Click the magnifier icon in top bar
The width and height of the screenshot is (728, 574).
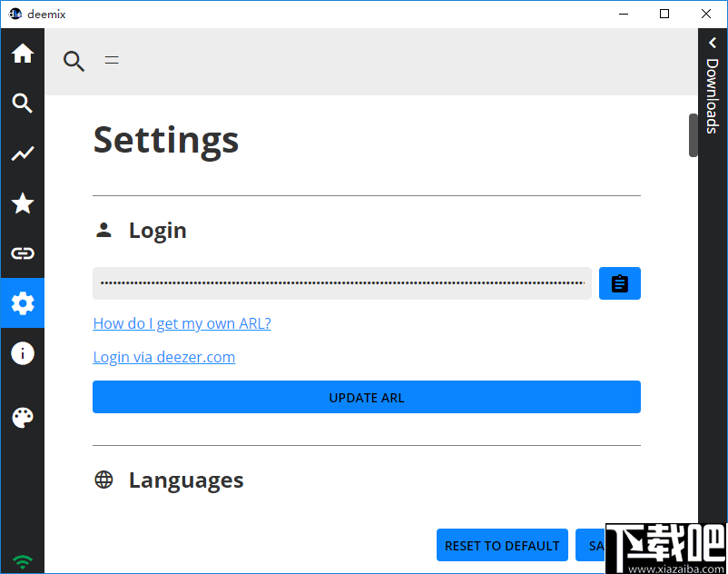point(74,61)
